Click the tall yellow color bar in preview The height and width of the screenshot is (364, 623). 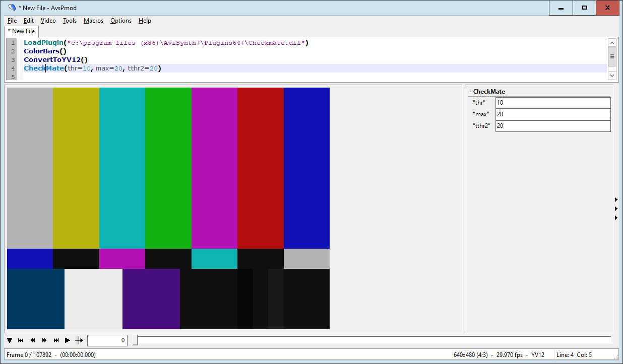(76, 168)
